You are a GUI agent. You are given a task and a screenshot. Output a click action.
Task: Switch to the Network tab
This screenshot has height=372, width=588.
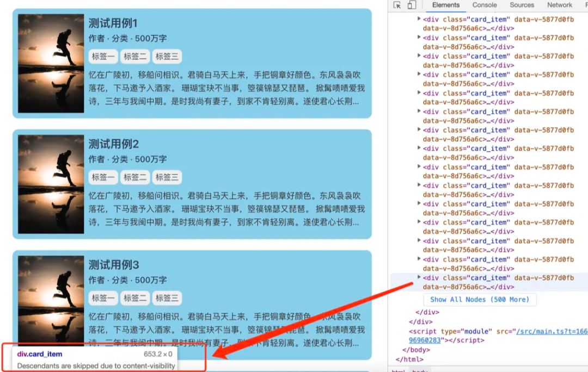point(560,5)
